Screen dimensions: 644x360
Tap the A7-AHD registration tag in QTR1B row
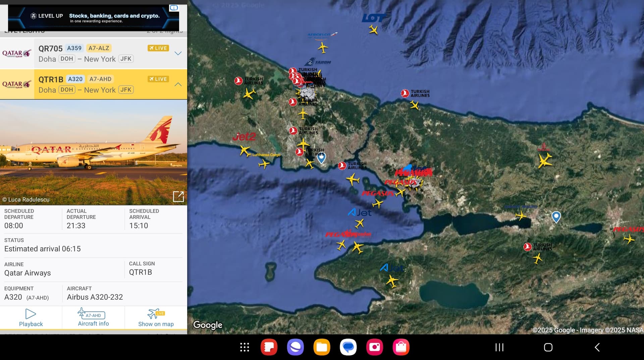click(x=100, y=79)
